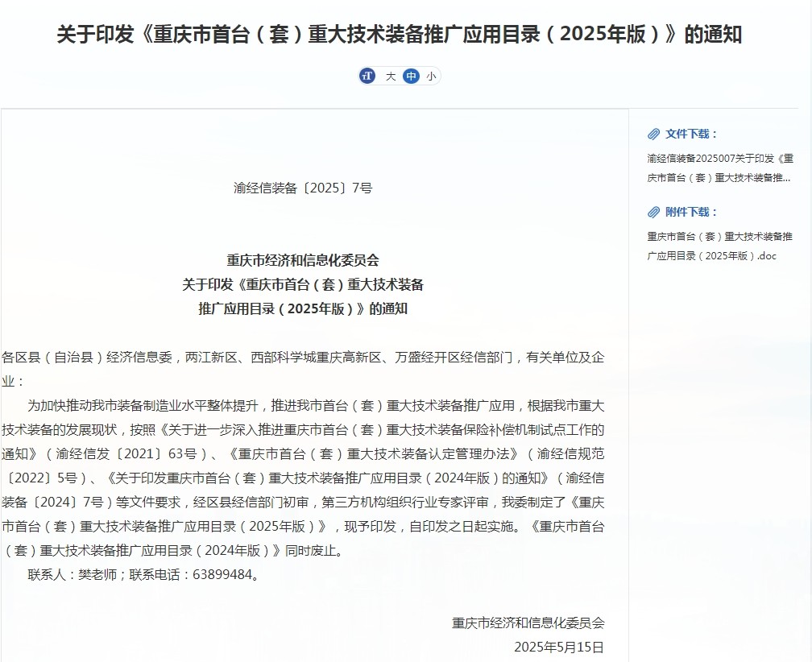Click the paragraph line starting 为加快推动我市装备制造业
The width and height of the screenshot is (812, 662).
(x=316, y=405)
